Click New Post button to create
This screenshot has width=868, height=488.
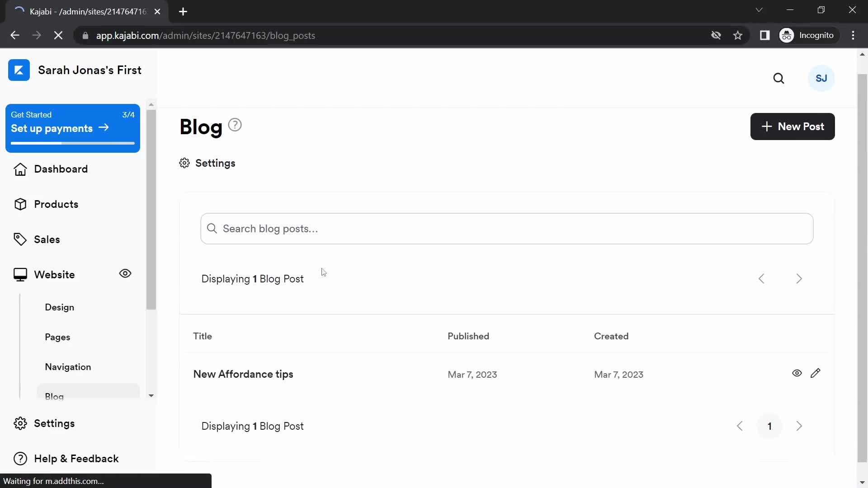[793, 127]
